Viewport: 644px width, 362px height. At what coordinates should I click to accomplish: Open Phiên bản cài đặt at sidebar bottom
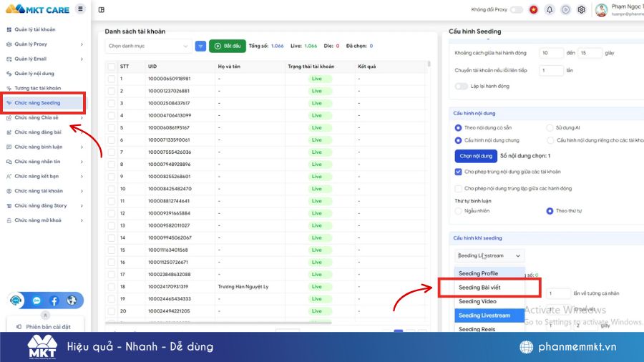[x=45, y=327]
